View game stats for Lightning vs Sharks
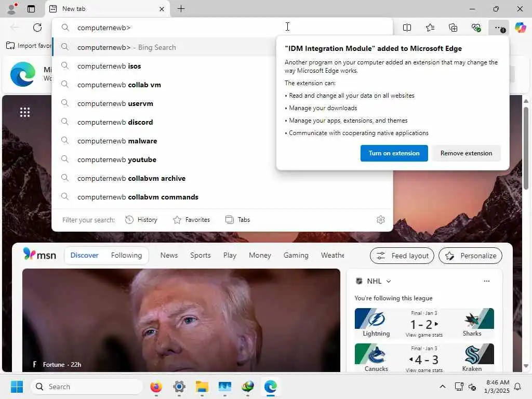Image resolution: width=532 pixels, height=399 pixels. 424,335
